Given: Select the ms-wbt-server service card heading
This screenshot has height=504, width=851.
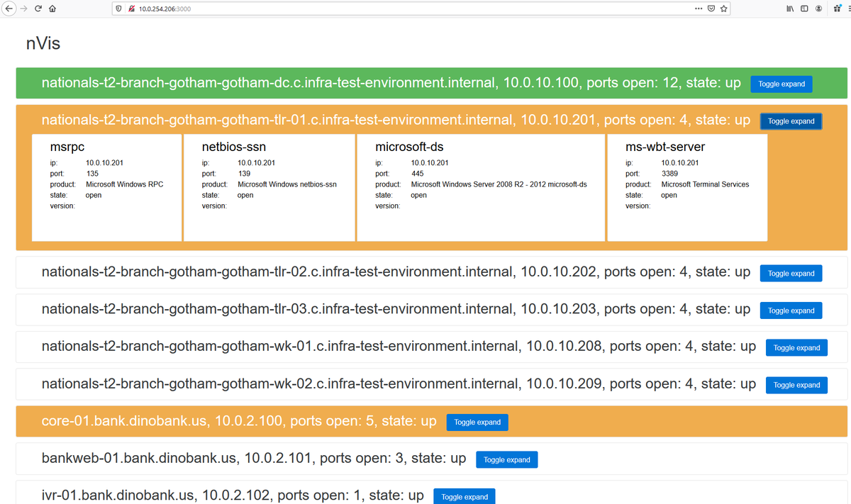Looking at the screenshot, I should tap(665, 147).
